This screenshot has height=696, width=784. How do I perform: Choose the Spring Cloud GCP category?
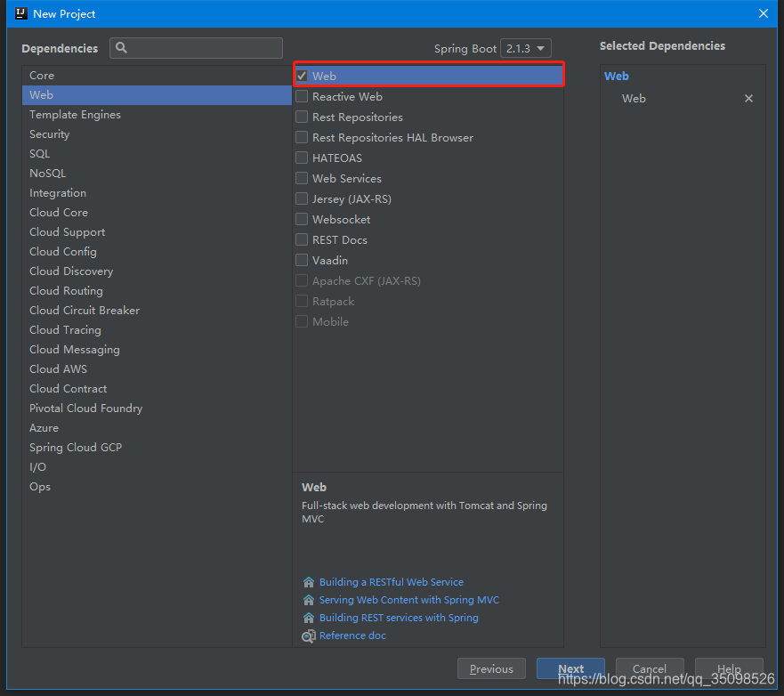point(157,448)
